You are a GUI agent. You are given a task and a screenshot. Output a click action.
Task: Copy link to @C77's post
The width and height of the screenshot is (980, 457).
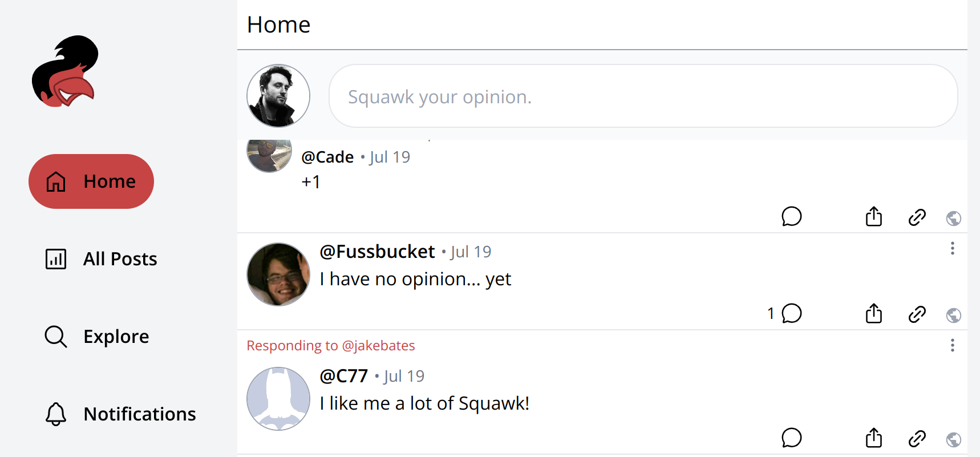click(x=917, y=439)
